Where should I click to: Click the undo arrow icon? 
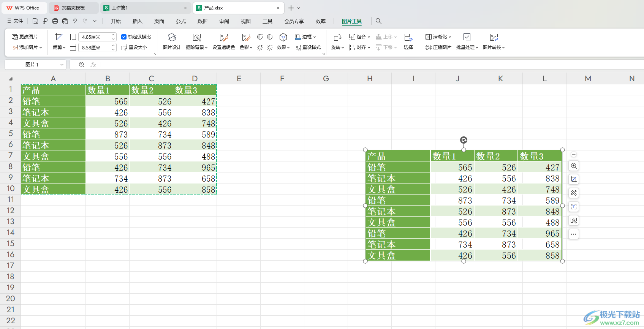tap(75, 21)
